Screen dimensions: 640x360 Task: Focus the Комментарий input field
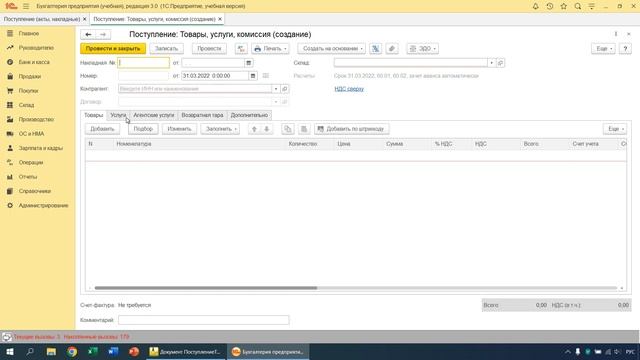coord(204,320)
